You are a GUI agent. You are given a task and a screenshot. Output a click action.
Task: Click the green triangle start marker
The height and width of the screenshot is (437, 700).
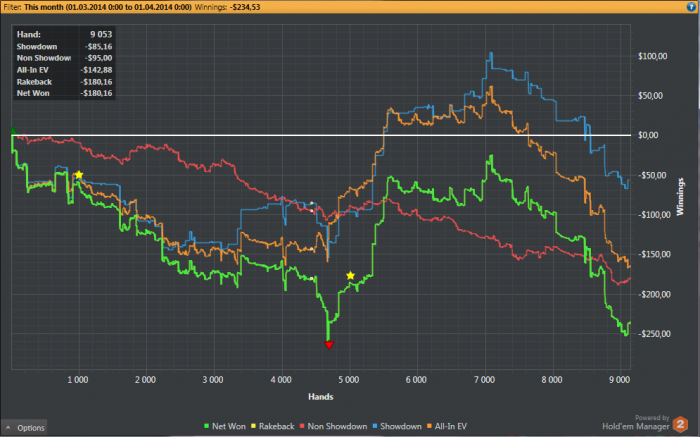click(13, 131)
